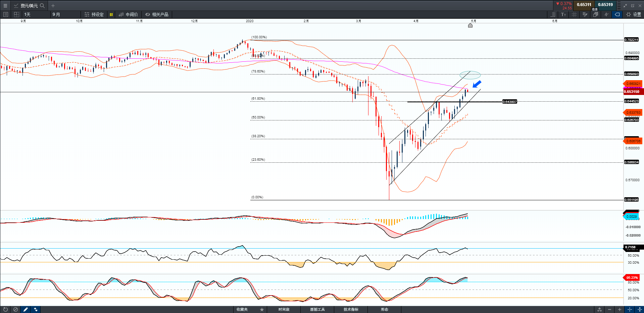
Task: Click price label 0.669893
Action: [x=631, y=74]
